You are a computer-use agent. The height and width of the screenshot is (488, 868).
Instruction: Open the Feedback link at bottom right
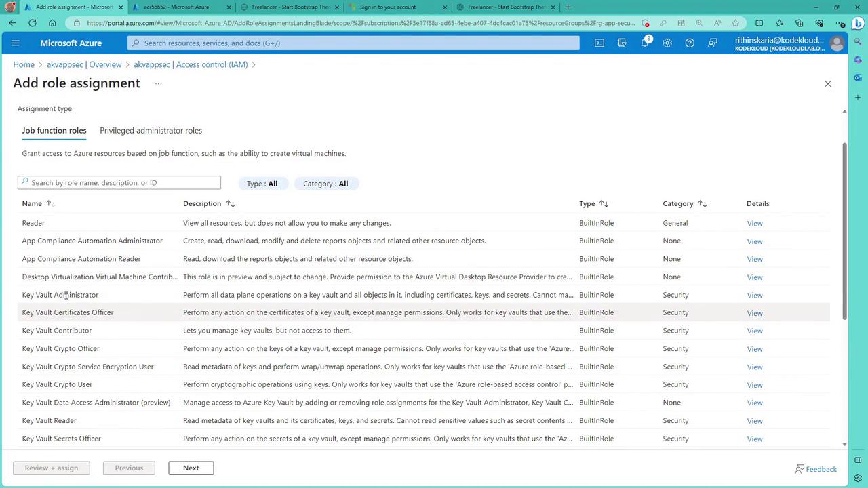pos(816,469)
